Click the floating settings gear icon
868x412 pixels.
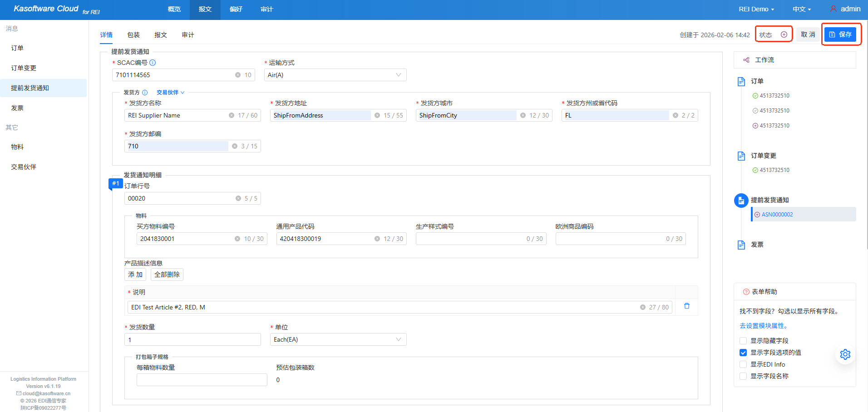click(845, 354)
